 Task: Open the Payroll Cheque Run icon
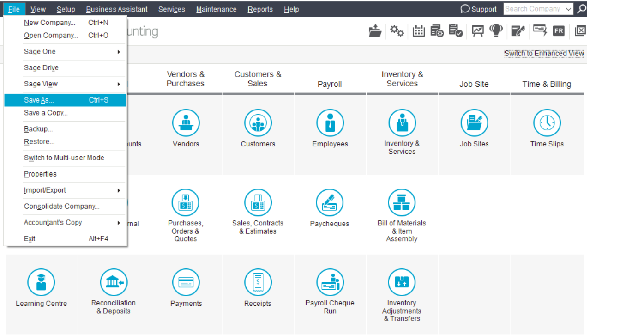point(330,282)
